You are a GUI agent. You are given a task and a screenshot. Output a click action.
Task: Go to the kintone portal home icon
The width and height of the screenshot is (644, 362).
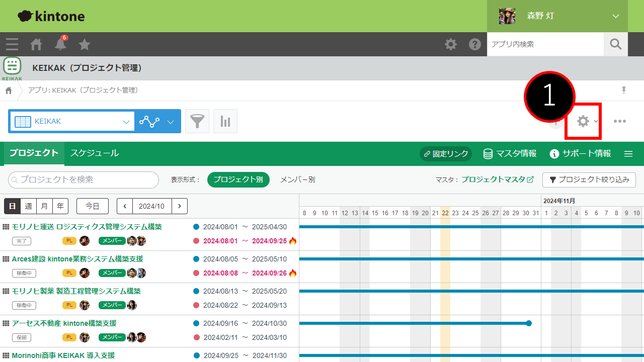[36, 44]
